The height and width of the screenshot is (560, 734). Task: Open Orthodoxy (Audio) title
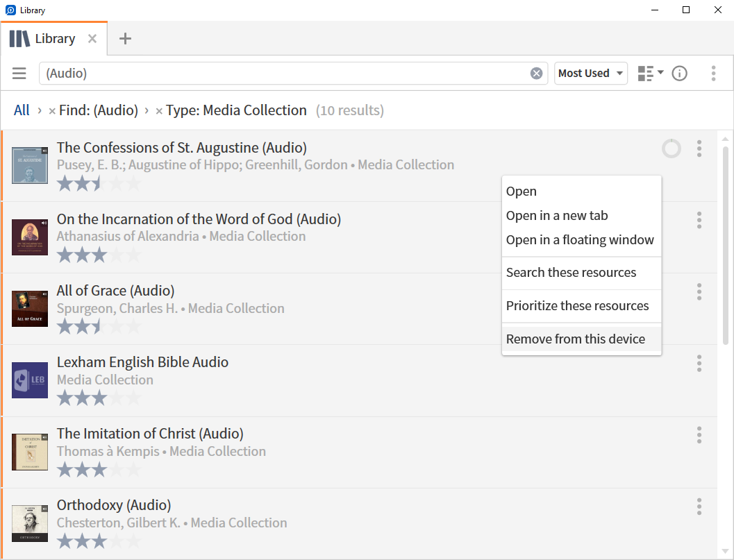(x=114, y=506)
